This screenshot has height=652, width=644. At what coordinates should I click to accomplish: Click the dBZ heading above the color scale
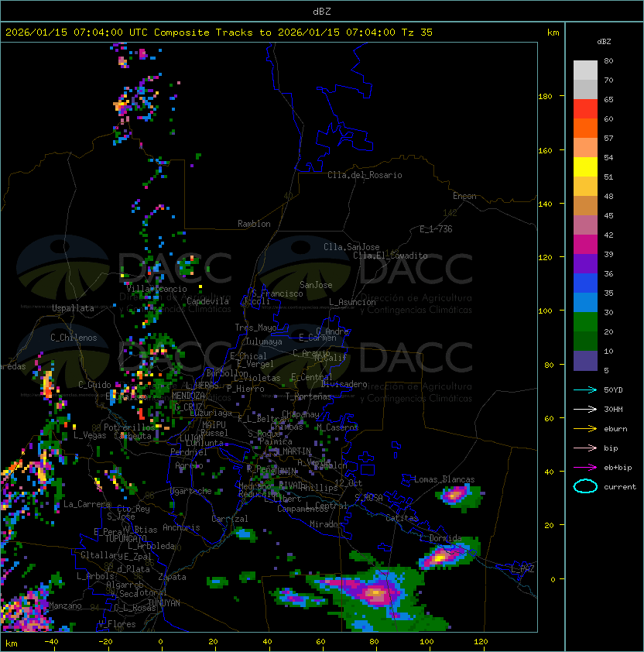pos(604,42)
